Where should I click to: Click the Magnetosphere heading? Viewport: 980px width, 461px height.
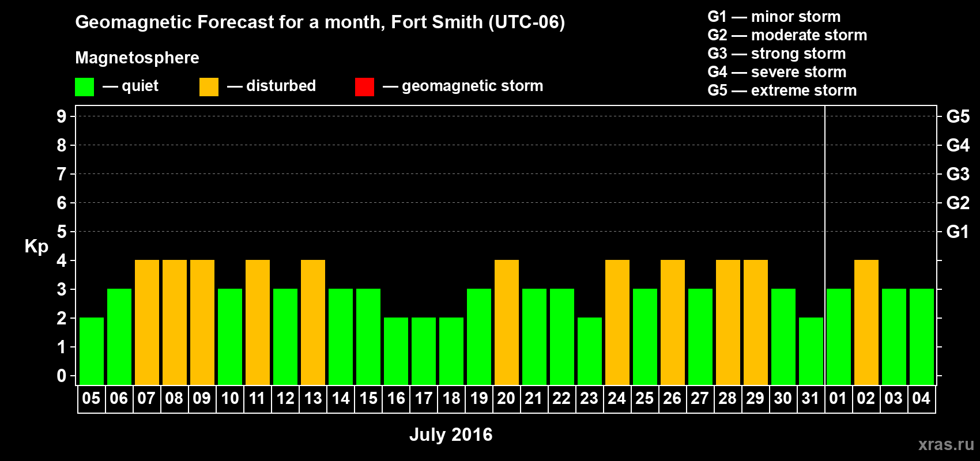pos(137,58)
